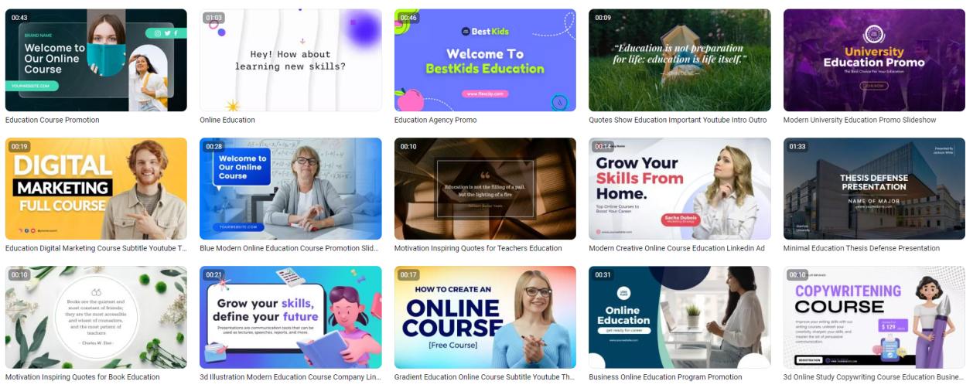This screenshot has width=980, height=388.
Task: Open the Education Course Promotion template thumbnail
Action: [96, 60]
